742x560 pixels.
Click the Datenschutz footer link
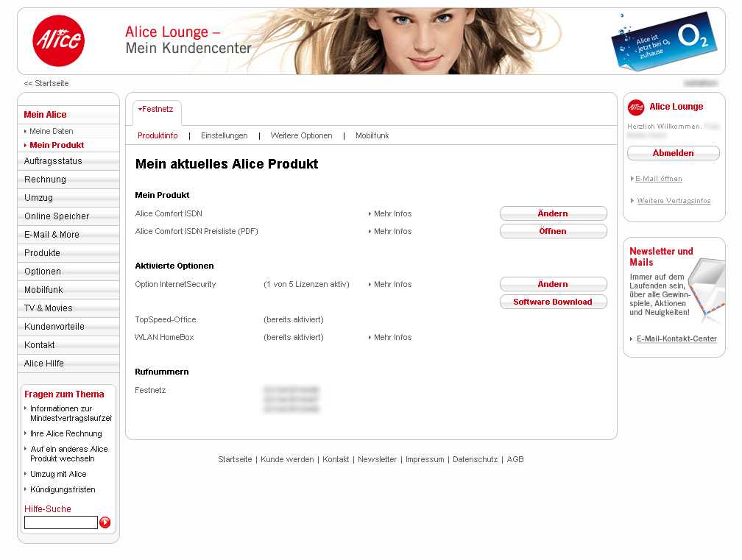475,459
